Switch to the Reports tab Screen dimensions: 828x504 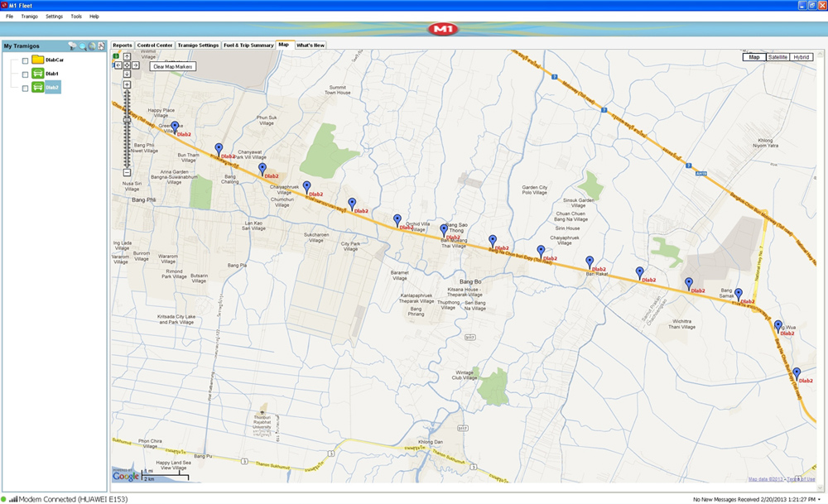click(x=123, y=46)
